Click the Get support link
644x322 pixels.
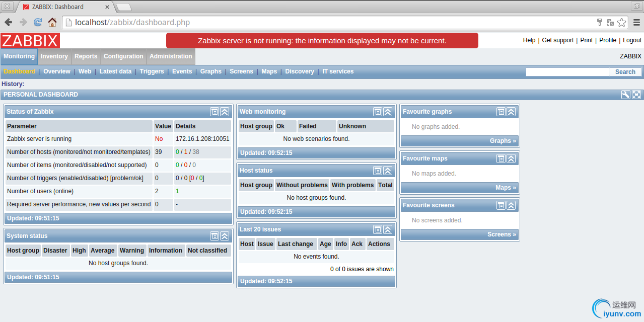click(x=558, y=40)
